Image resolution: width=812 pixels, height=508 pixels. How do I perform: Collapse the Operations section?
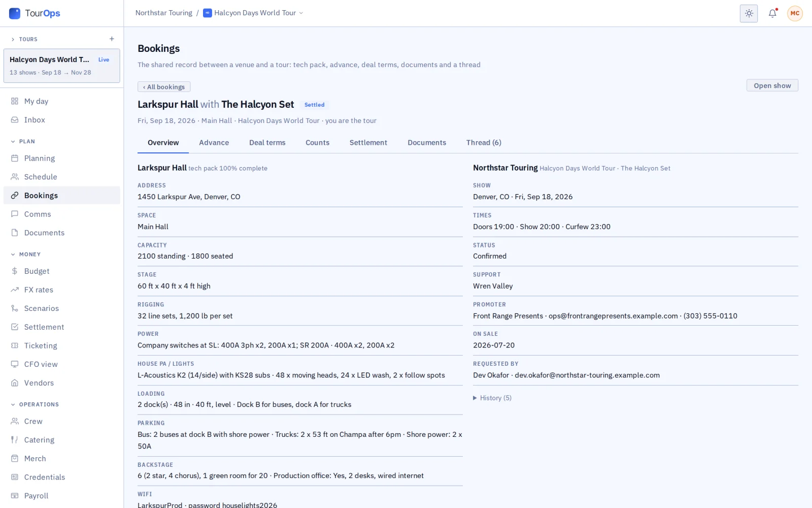35,405
